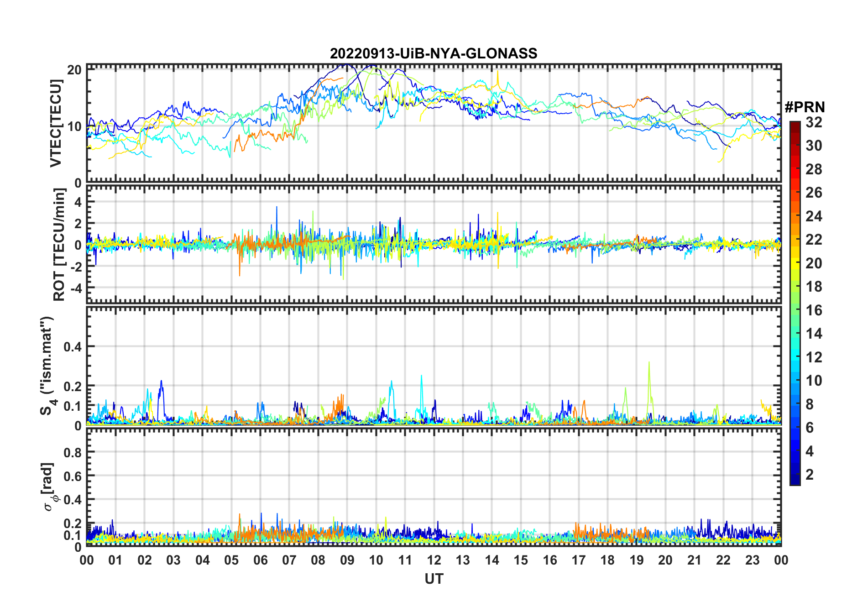
Task: Click colorbar tick label 26
Action: point(814,193)
